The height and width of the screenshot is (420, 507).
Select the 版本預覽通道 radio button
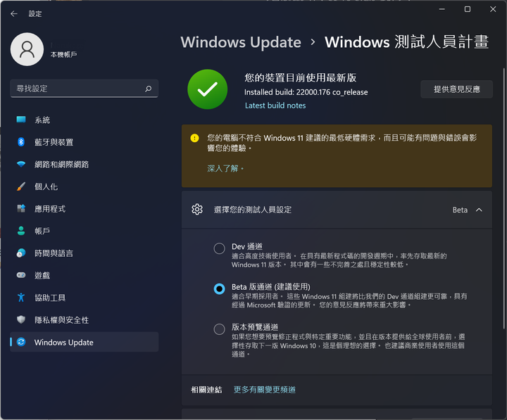click(x=219, y=329)
